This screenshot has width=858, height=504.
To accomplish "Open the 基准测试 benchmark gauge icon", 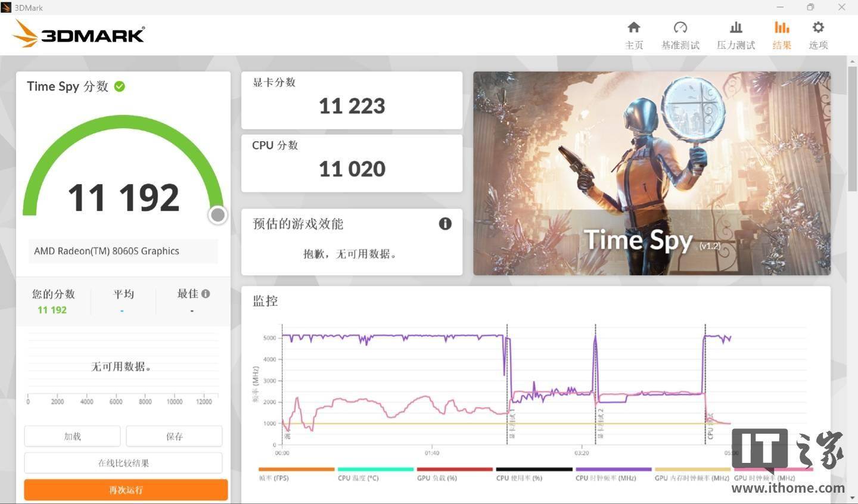I will pos(680,28).
